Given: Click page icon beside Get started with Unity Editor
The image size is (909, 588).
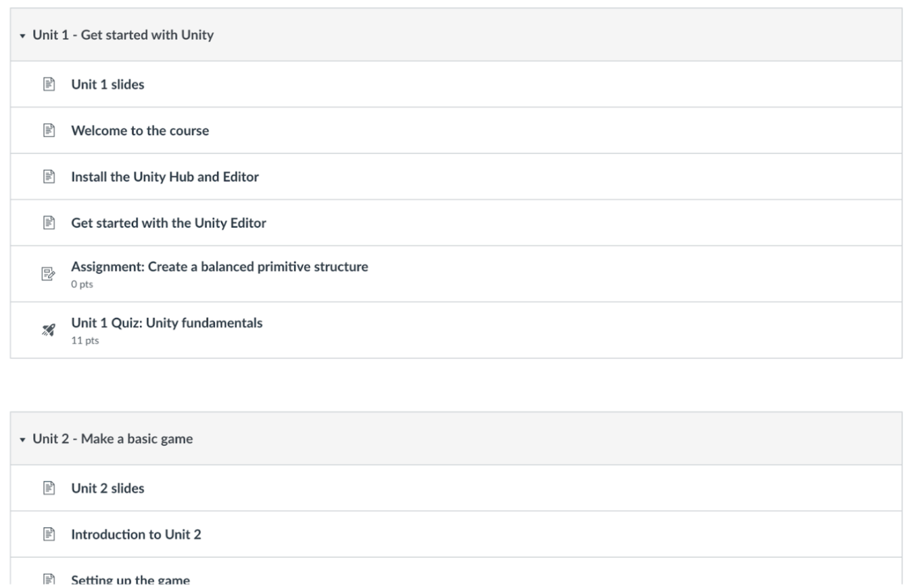Looking at the screenshot, I should (49, 222).
